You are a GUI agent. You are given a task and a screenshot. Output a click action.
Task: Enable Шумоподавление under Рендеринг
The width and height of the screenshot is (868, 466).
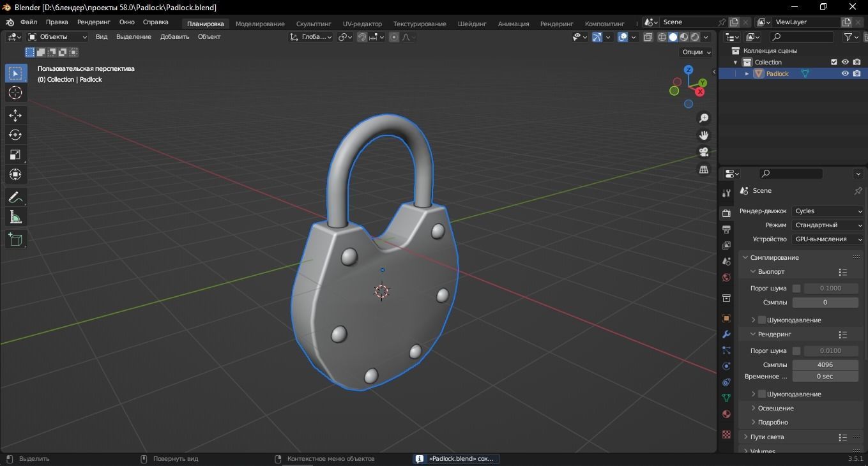tap(761, 394)
